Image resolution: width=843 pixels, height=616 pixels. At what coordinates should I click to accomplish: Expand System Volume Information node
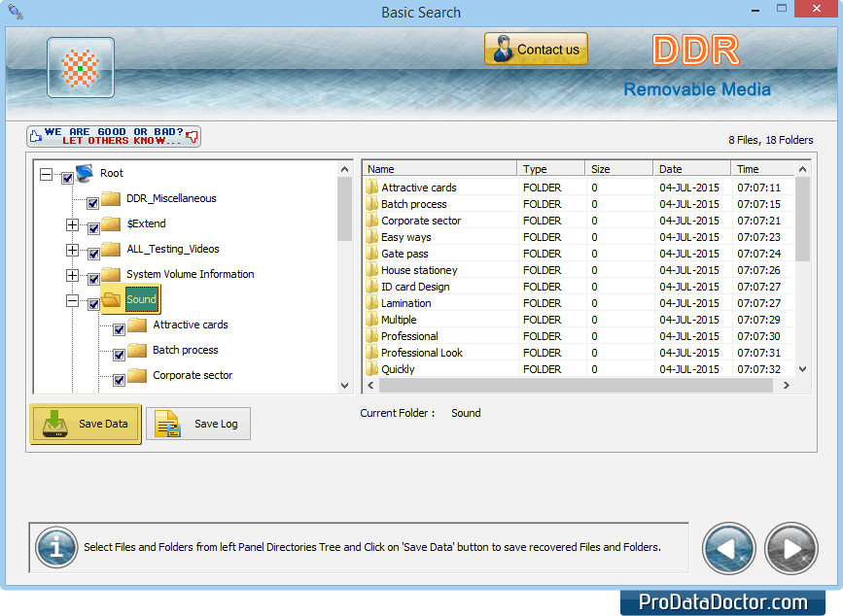click(72, 275)
